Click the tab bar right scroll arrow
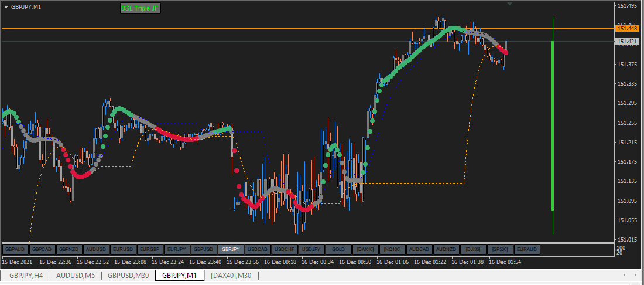This screenshot has height=285, width=644. 635,275
